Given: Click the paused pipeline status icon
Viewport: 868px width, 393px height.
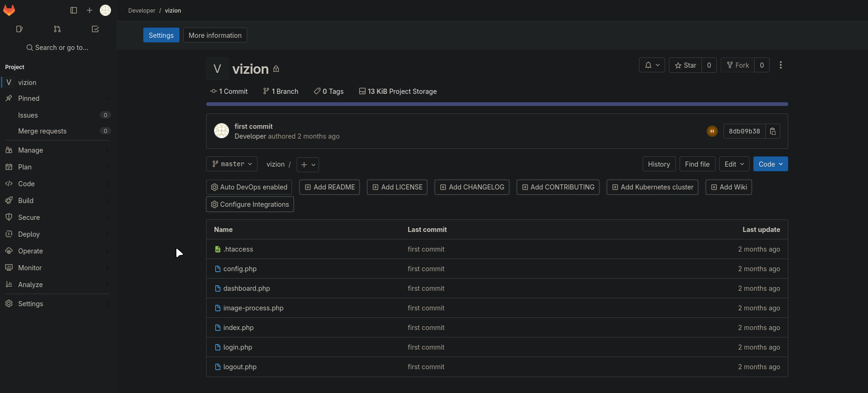Looking at the screenshot, I should click(712, 132).
